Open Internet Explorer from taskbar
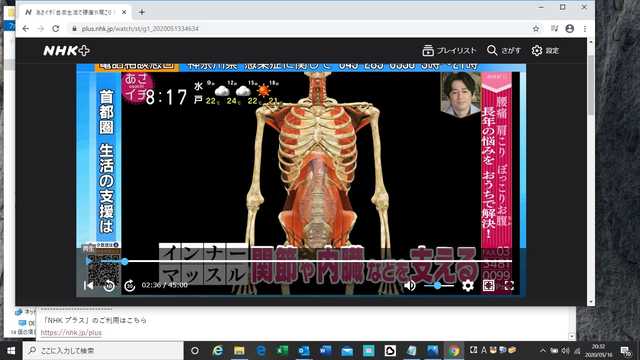The width and height of the screenshot is (640, 360). 218,351
